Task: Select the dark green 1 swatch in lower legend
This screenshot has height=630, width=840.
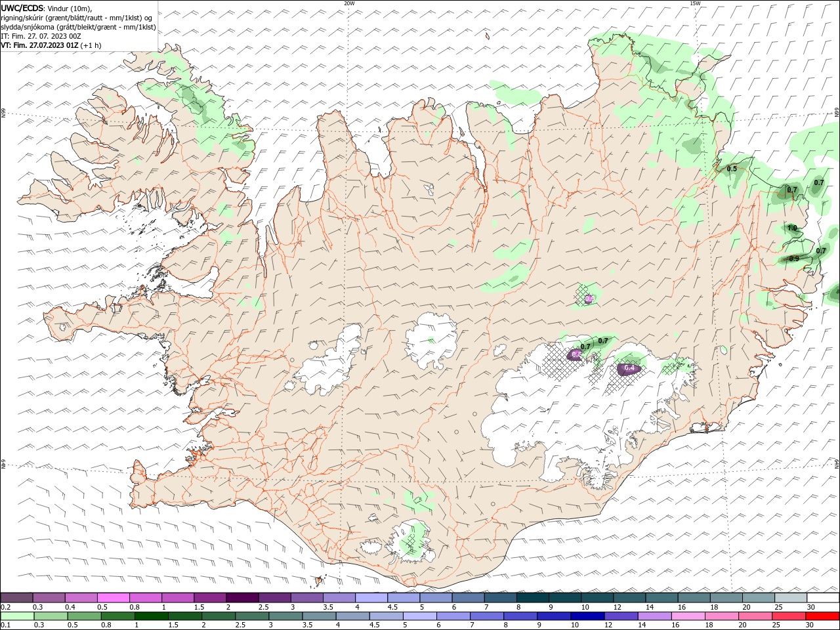Action: (151, 616)
